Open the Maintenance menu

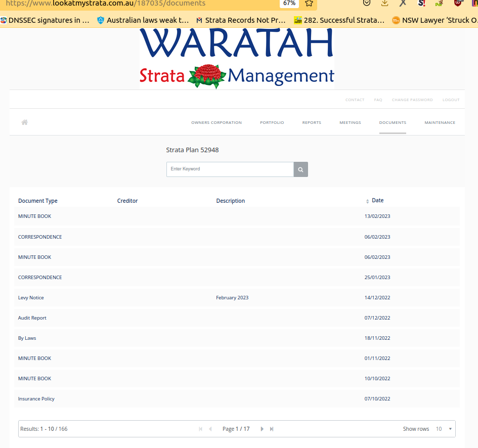pyautogui.click(x=440, y=122)
